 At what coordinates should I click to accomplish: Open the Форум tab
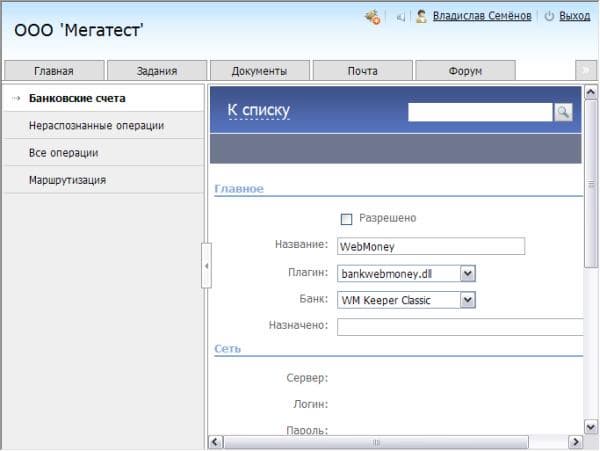click(x=465, y=70)
